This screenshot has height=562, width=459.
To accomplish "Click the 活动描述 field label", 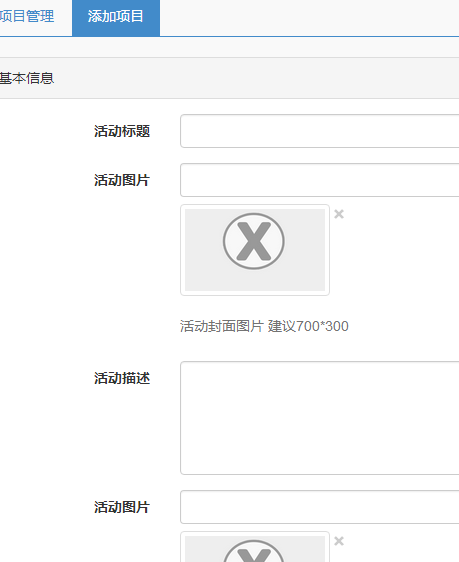I will coord(122,378).
